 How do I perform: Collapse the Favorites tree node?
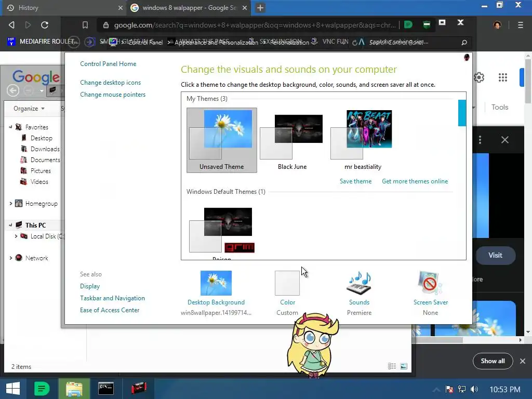(10, 127)
